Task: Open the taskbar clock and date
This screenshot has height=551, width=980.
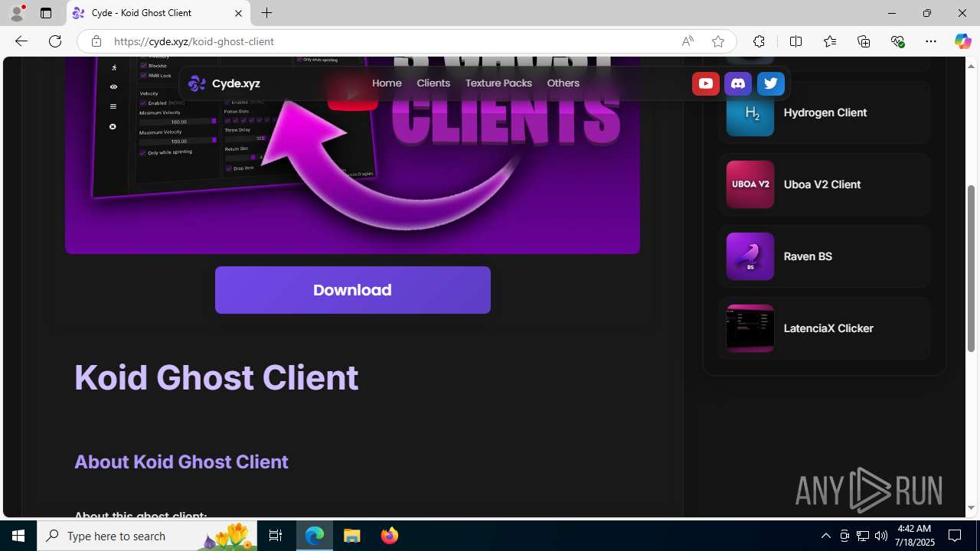Action: coord(915,536)
